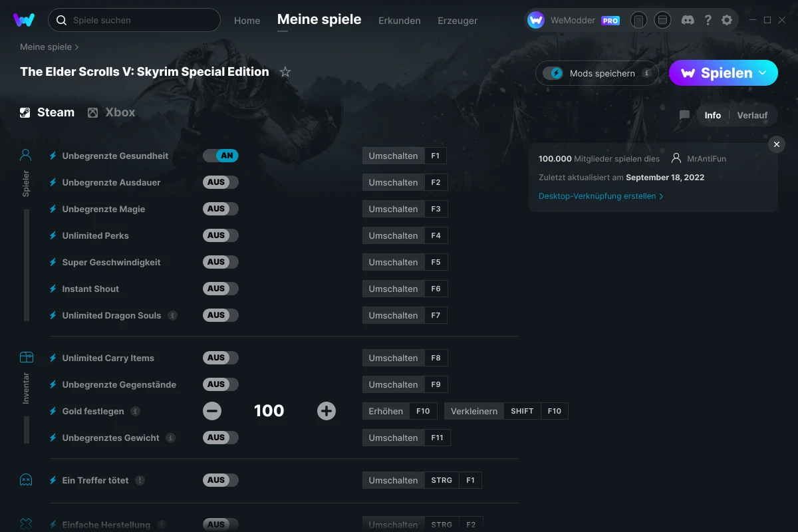Click Umschalten for Unlimited Perks
798x532 pixels.
(394, 235)
